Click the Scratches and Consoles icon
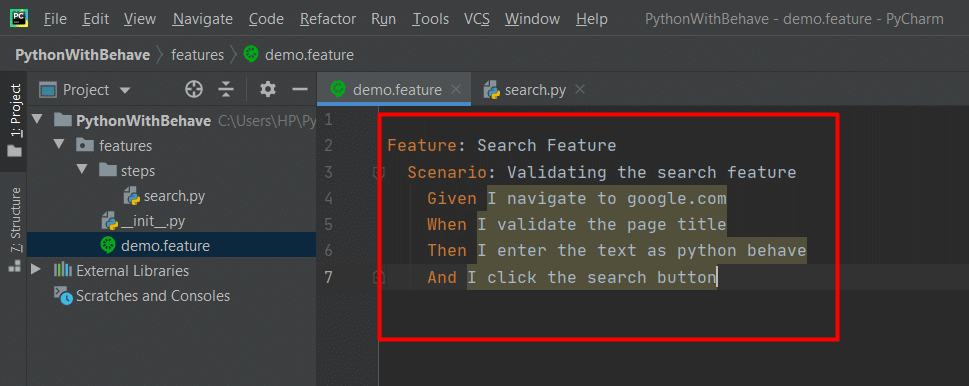Image resolution: width=969 pixels, height=386 pixels. 63,295
